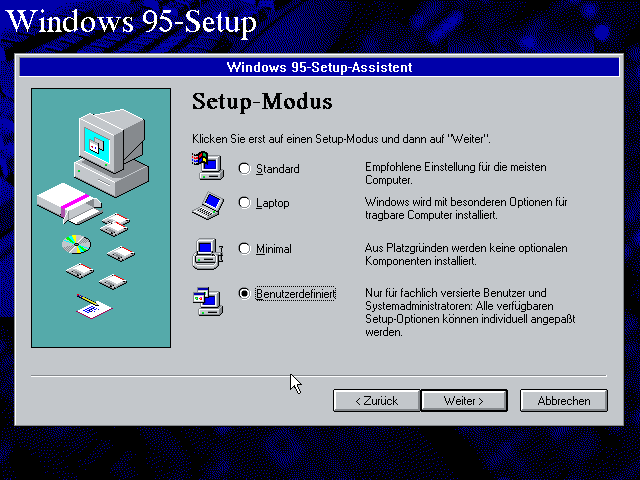Image resolution: width=640 pixels, height=480 pixels.
Task: Go back with the Zurück button
Action: [376, 401]
